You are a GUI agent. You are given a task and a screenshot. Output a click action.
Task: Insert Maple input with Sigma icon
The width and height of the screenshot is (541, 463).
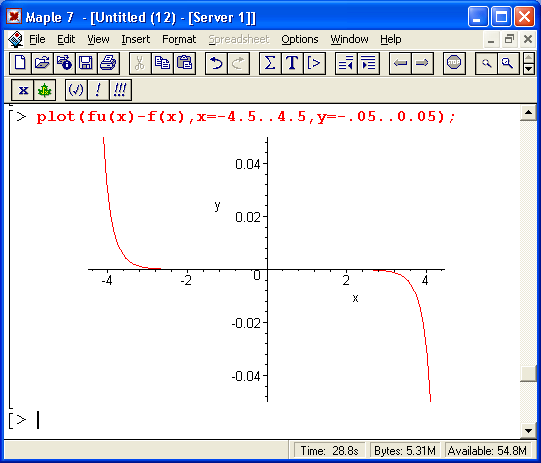[x=270, y=63]
